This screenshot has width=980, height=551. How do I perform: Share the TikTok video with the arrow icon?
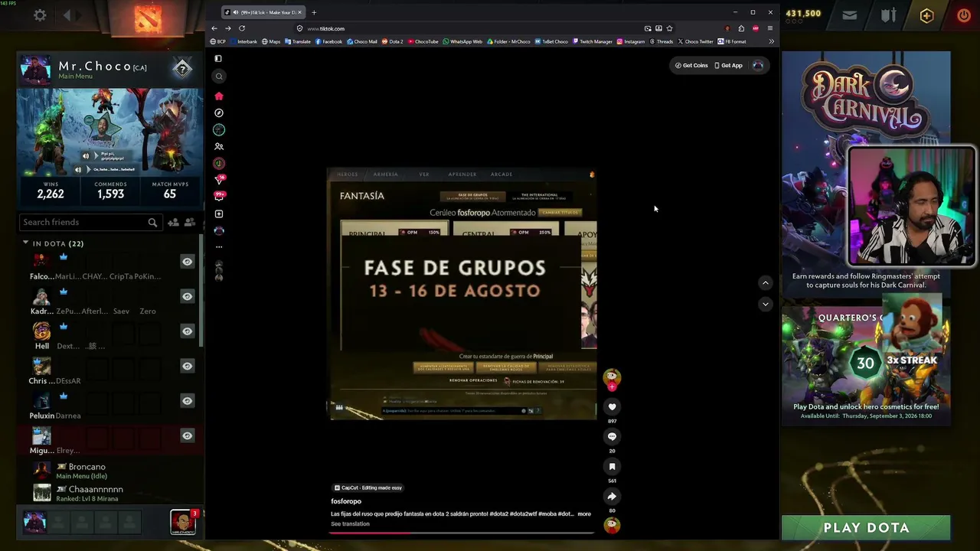pyautogui.click(x=612, y=496)
